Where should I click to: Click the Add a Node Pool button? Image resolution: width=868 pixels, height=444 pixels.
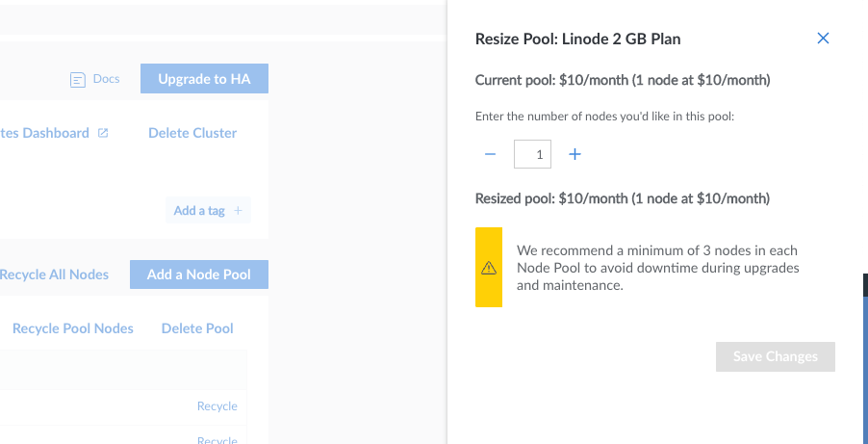point(198,274)
